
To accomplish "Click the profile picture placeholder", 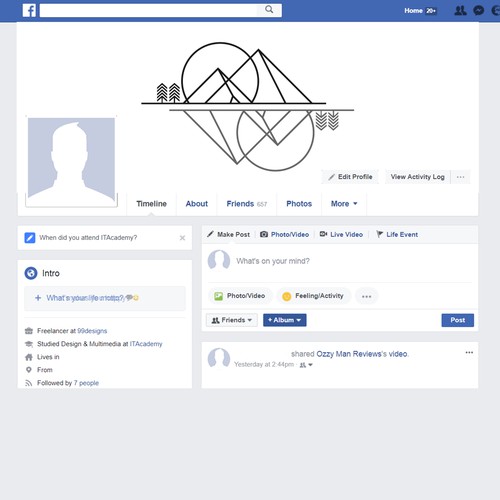I will 71,160.
